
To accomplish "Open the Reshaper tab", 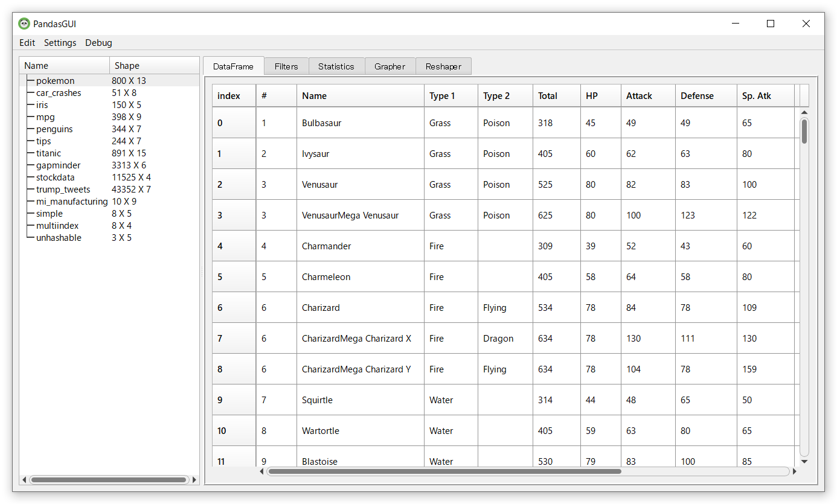I will [443, 66].
